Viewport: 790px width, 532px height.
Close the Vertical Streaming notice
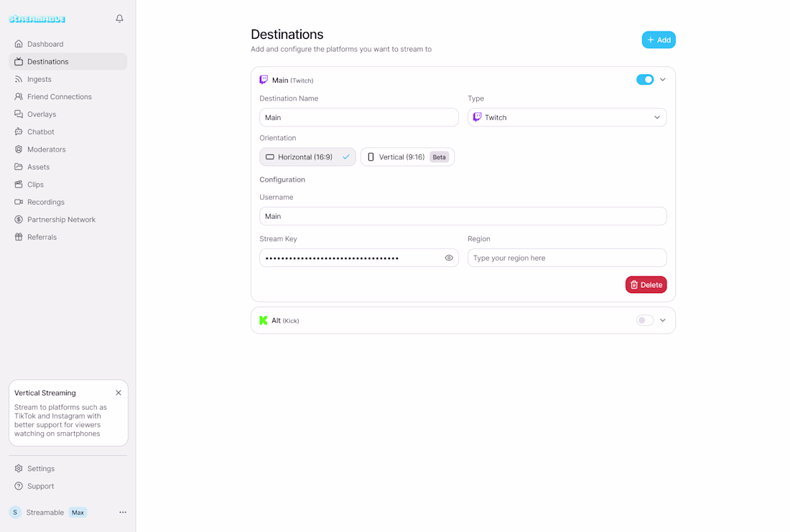(118, 393)
